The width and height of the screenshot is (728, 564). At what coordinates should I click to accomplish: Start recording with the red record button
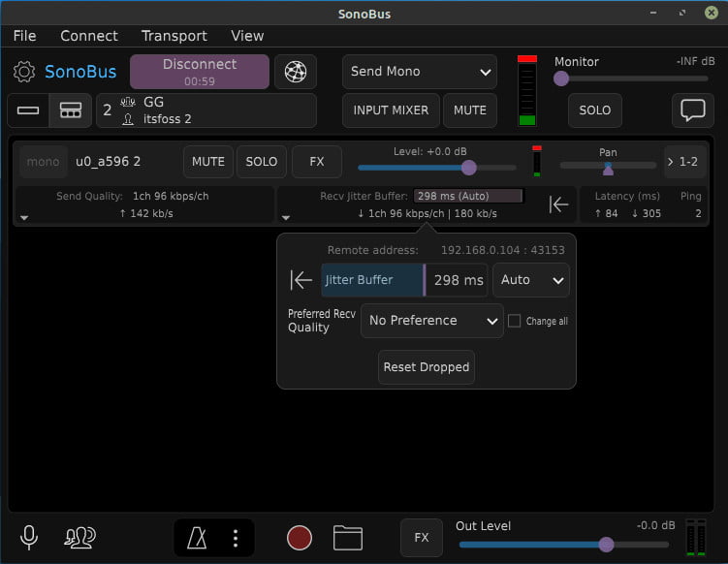[x=300, y=538]
